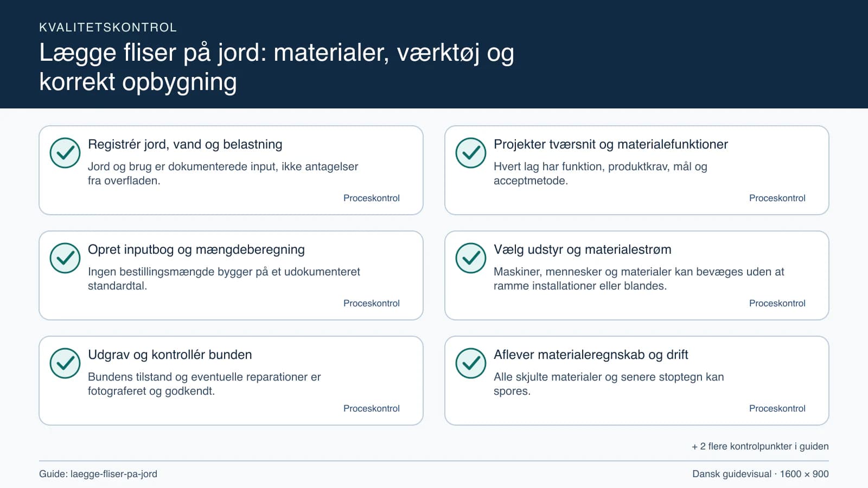
Task: Click Proceskontrol label in Opret inputbog card
Action: tap(372, 303)
